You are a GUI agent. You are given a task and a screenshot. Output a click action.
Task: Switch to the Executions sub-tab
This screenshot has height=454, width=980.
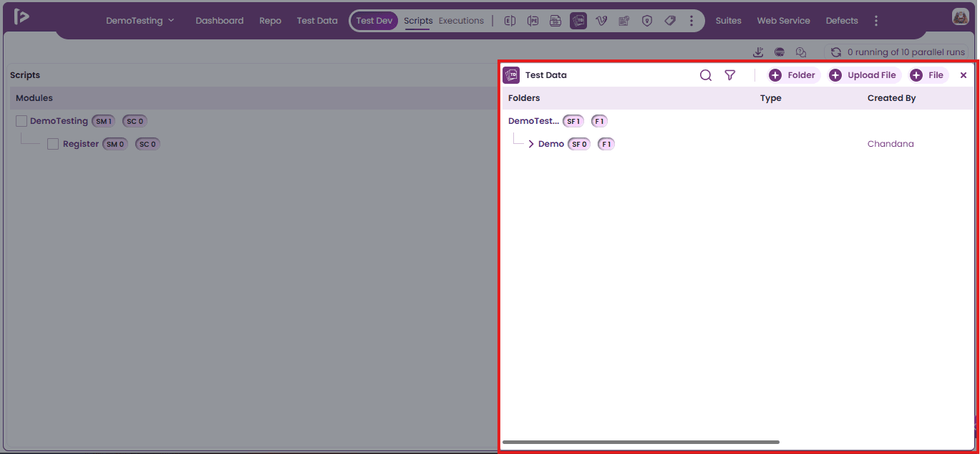461,21
